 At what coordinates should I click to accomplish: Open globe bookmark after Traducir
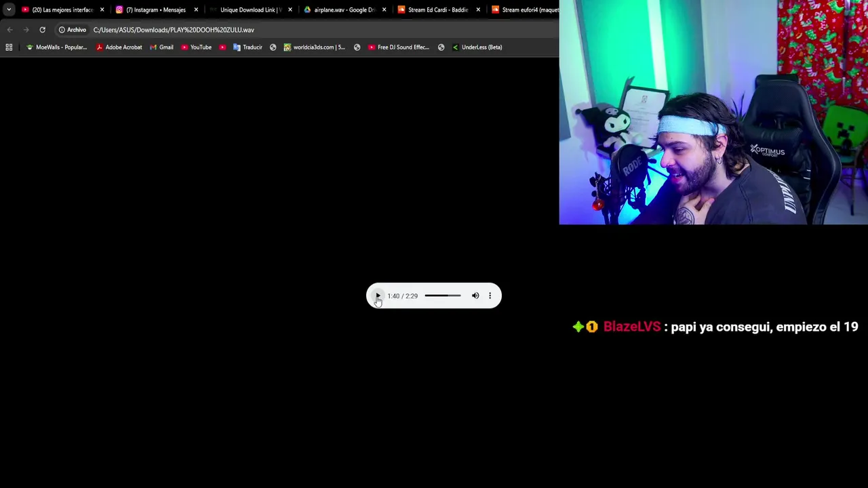tap(273, 47)
